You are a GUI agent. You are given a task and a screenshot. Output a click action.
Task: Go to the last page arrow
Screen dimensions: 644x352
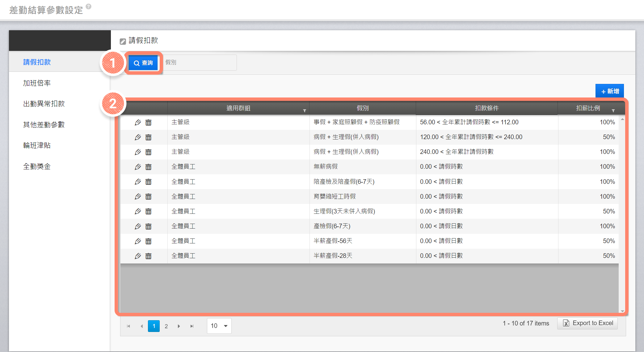tap(192, 326)
